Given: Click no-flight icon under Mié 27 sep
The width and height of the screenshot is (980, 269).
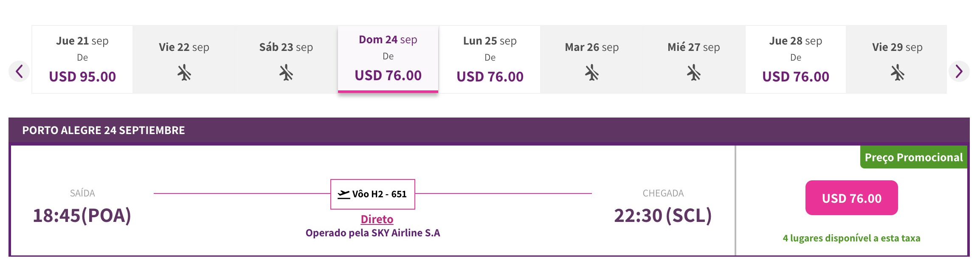Looking at the screenshot, I should (694, 73).
